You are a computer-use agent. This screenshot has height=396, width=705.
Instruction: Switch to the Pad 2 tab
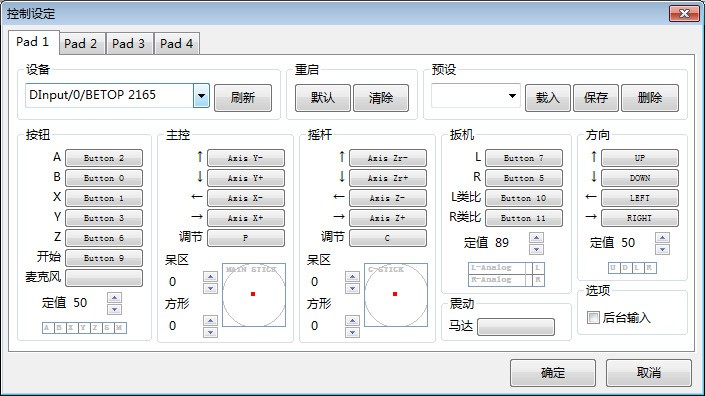pyautogui.click(x=80, y=44)
